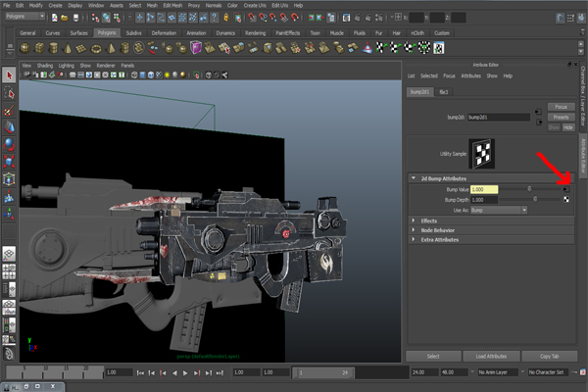Viewport: 588px width, 392px height.
Task: Open the Edit Mesh menu
Action: 172,5
